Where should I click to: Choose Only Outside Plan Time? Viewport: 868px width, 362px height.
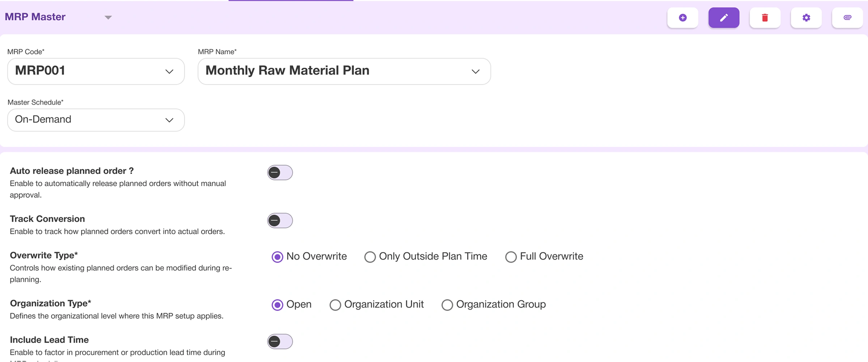(x=370, y=257)
